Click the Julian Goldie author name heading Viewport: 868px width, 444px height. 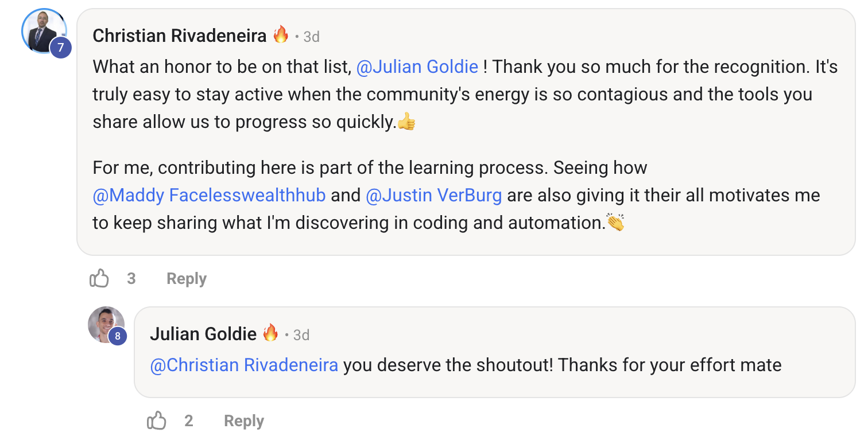click(203, 334)
